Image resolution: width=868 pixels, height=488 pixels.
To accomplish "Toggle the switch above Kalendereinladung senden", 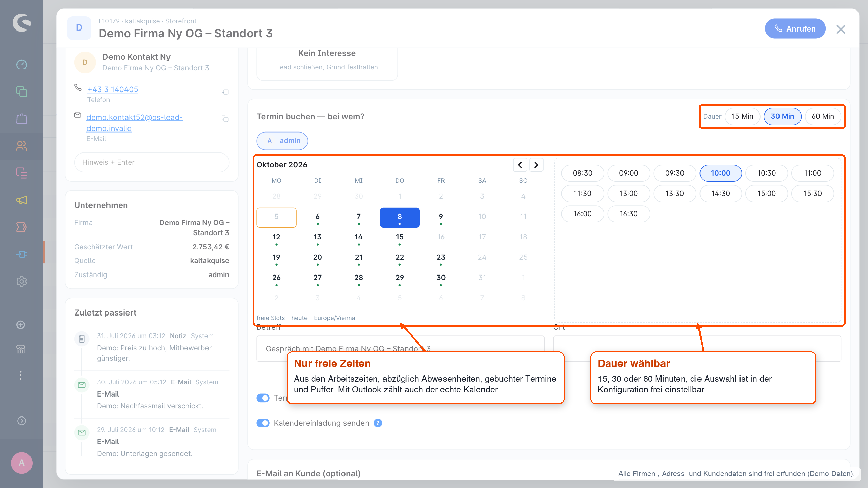I will pos(263,398).
